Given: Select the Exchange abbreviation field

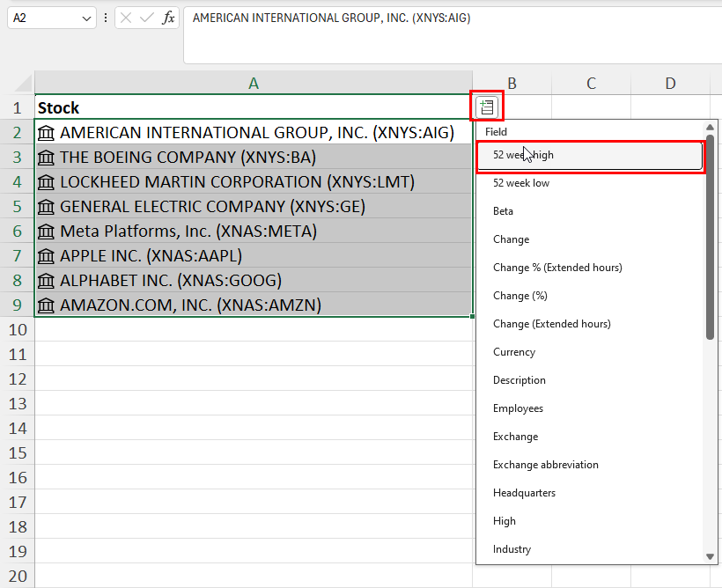Looking at the screenshot, I should 591,465.
